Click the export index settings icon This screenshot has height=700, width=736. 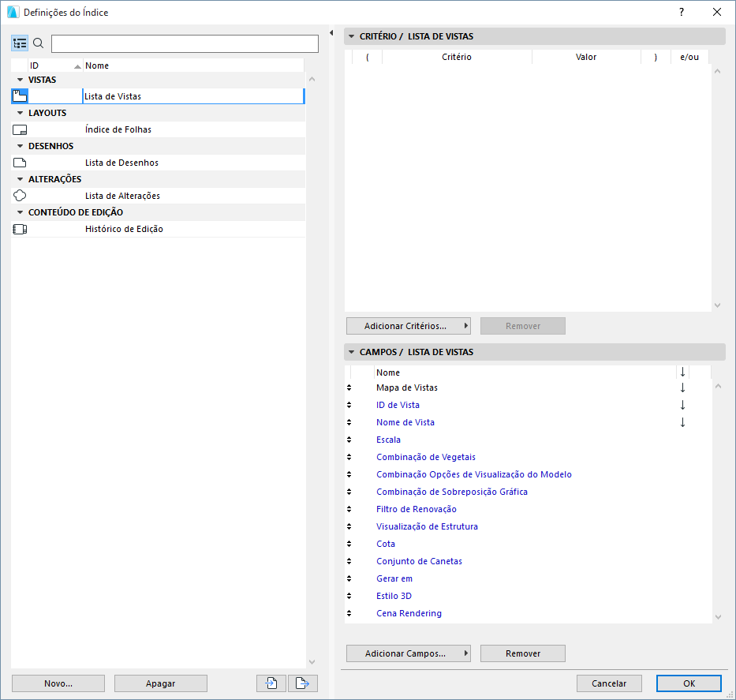coord(303,683)
